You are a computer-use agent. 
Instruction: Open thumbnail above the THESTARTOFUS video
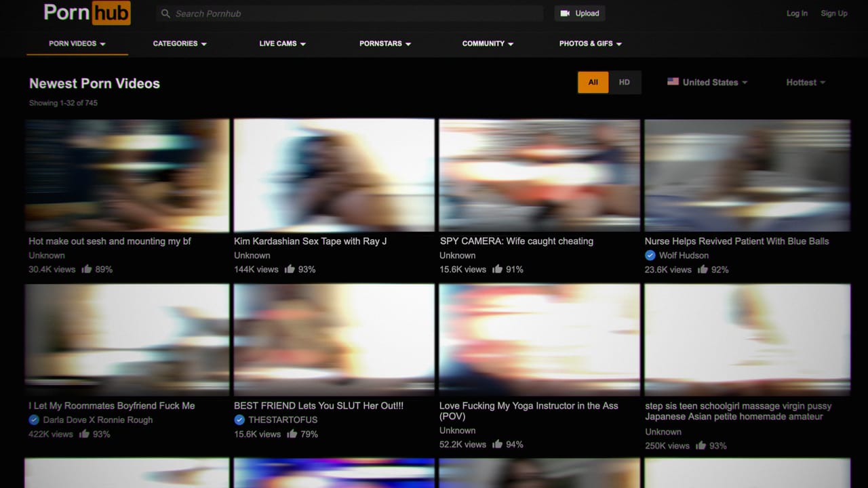point(334,340)
